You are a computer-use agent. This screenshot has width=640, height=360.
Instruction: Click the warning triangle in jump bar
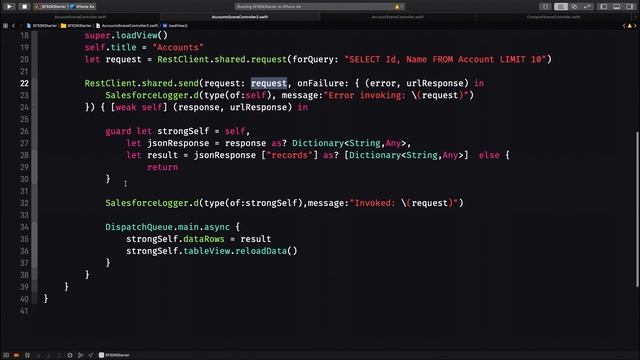(629, 26)
